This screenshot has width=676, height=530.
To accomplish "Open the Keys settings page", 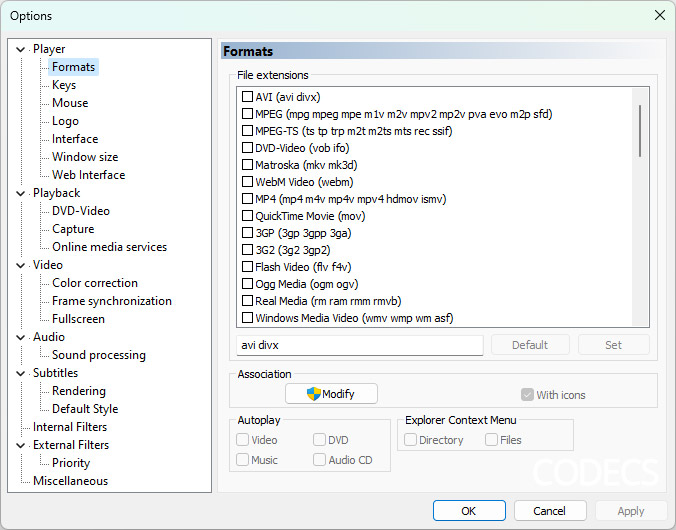I will coord(64,85).
